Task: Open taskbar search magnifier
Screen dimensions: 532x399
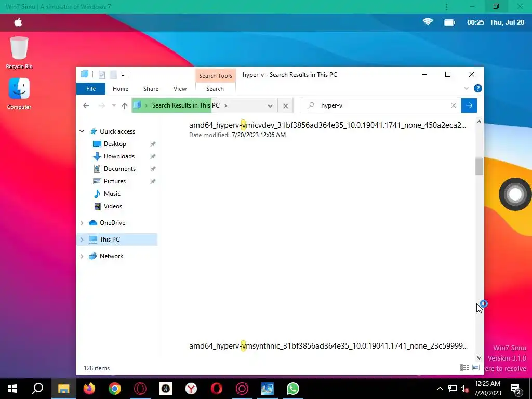Action: pyautogui.click(x=37, y=389)
